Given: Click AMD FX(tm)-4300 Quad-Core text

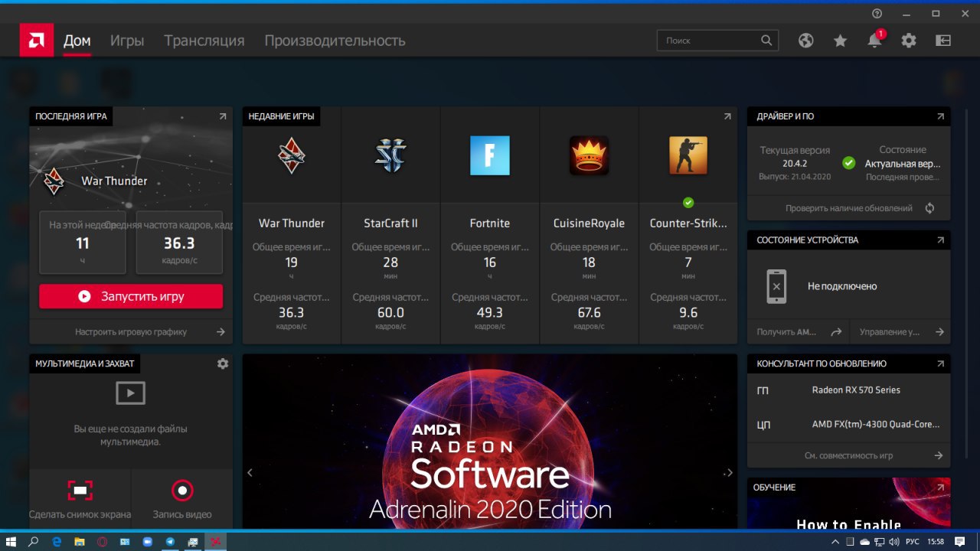Looking at the screenshot, I should (x=876, y=424).
